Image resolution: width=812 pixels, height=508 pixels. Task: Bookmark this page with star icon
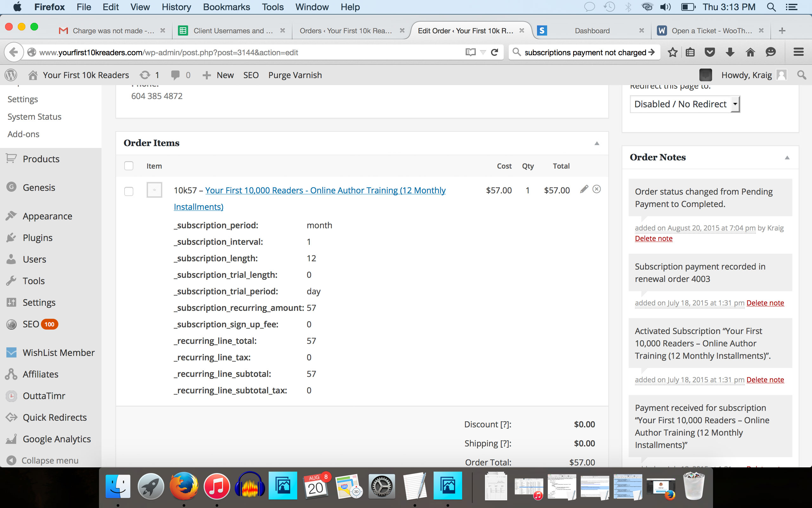coord(672,52)
